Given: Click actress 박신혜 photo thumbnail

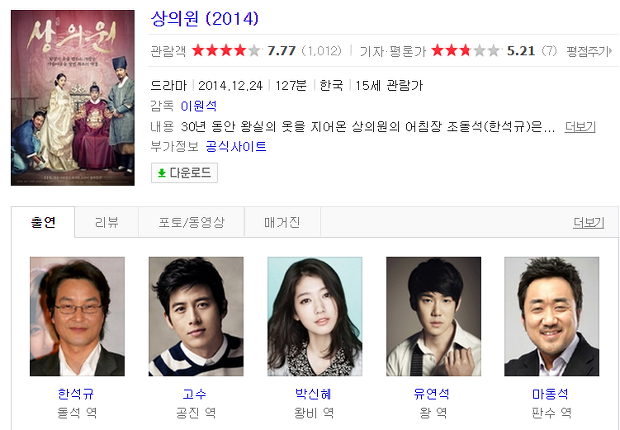Looking at the screenshot, I should [x=315, y=316].
